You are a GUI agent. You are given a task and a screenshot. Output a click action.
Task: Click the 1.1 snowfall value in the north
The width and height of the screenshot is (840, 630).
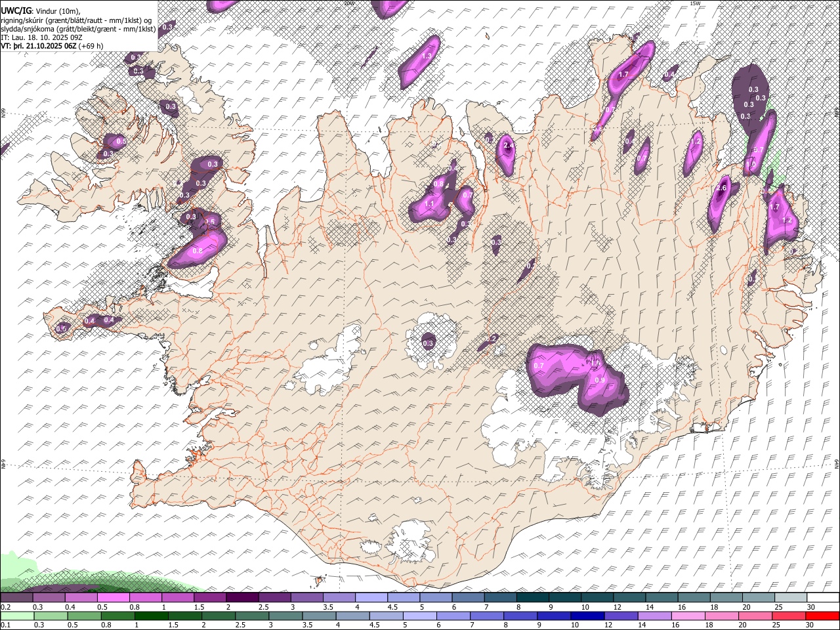click(x=430, y=205)
